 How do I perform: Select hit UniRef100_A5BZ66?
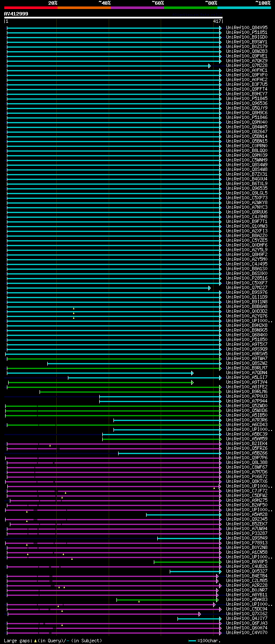coord(246,453)
